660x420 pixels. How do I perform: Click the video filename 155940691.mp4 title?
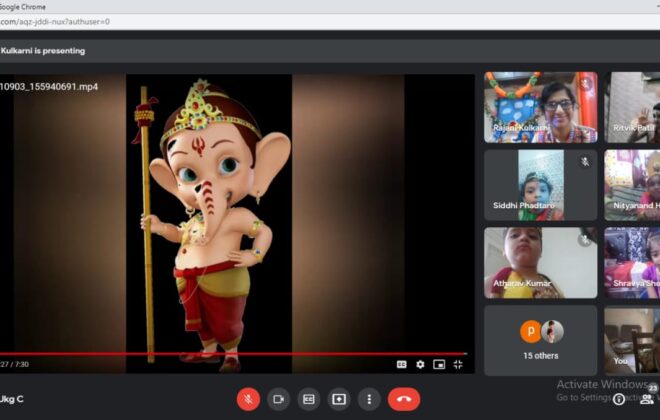pyautogui.click(x=49, y=87)
